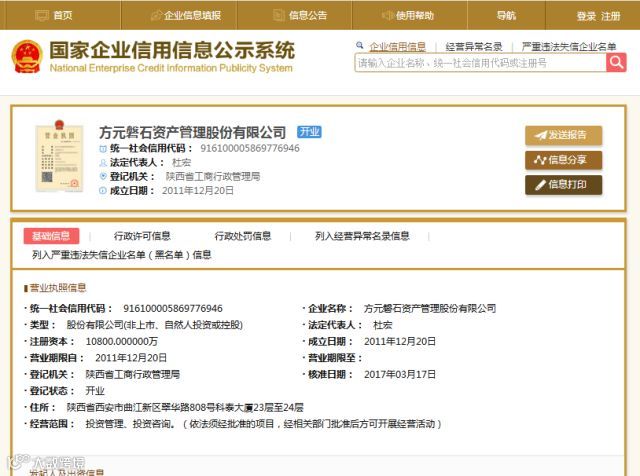Switch to the 行政处罚信息 tab
Viewport: 640px width, 476px height.
(243, 236)
